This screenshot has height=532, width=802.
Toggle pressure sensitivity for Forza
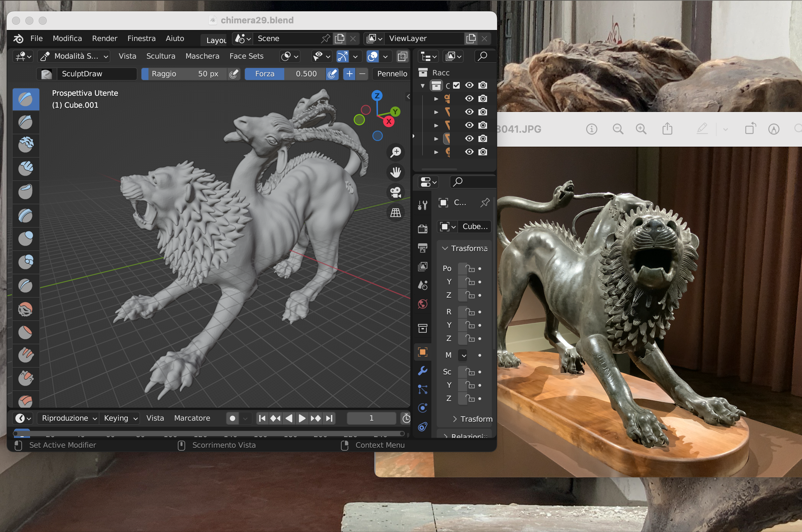(332, 74)
